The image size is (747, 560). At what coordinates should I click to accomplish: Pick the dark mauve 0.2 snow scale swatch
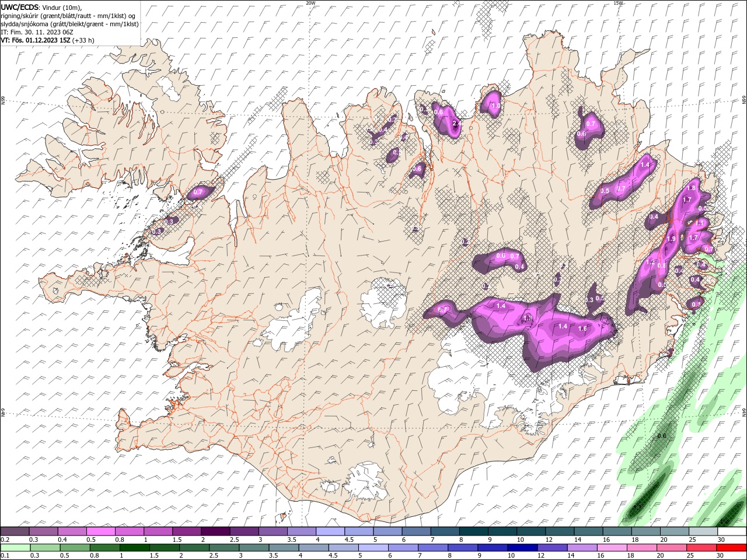pyautogui.click(x=15, y=531)
